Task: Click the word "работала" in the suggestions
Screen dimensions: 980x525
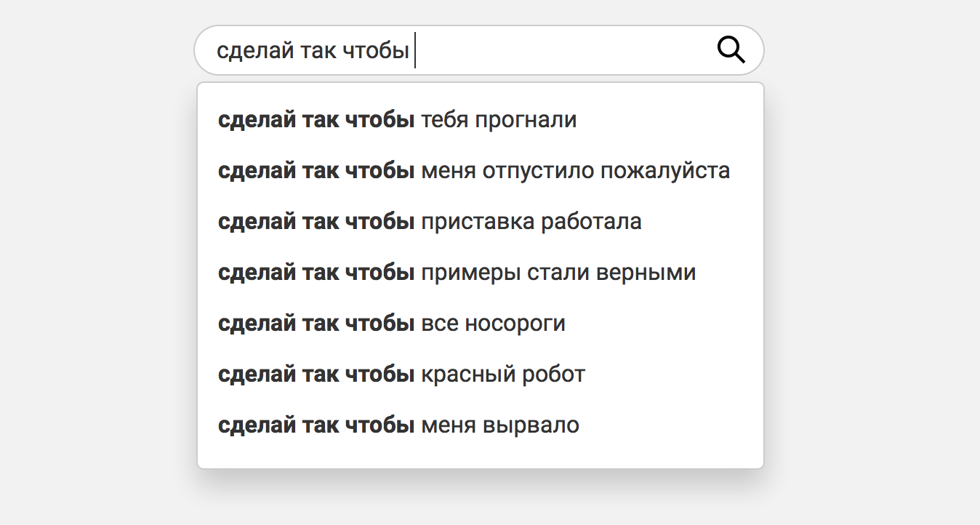Action: point(591,222)
